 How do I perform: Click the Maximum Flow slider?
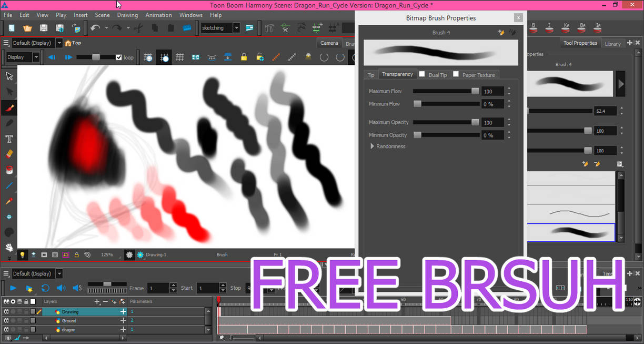[x=446, y=91]
